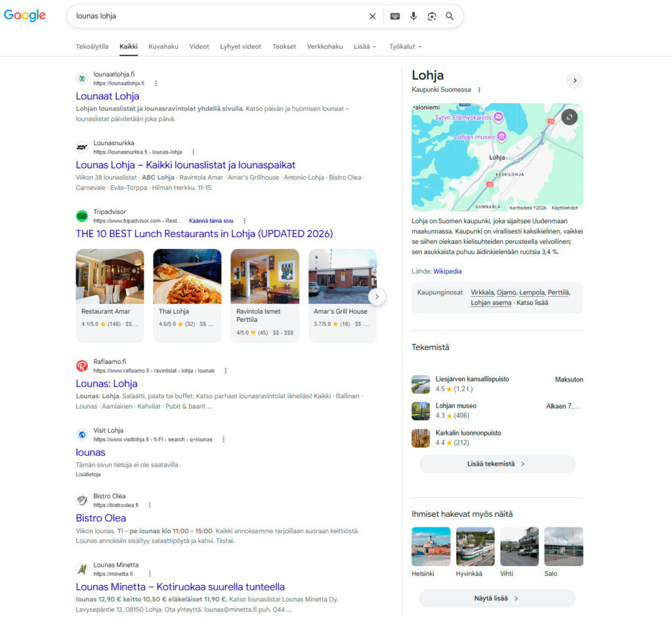Open the Thai Lohja thumbnail card
The width and height of the screenshot is (672, 620).
click(187, 296)
